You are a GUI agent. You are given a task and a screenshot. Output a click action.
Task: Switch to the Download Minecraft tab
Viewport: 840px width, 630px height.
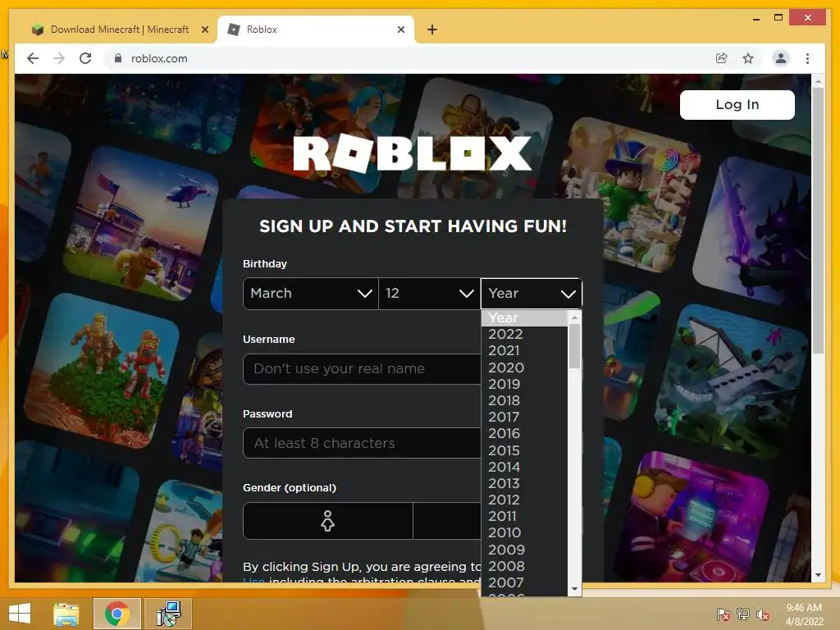coord(120,30)
